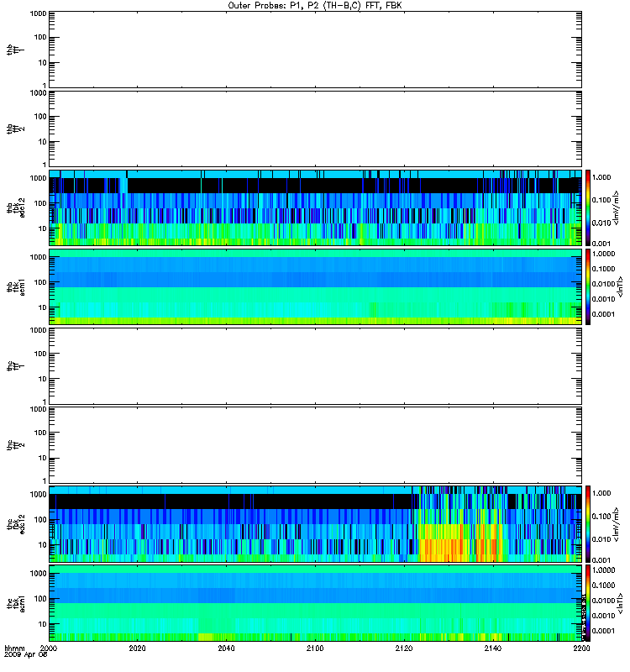630x672 pixels.
Task: Click the 'hhmm' time axis label
Action: tap(14, 648)
